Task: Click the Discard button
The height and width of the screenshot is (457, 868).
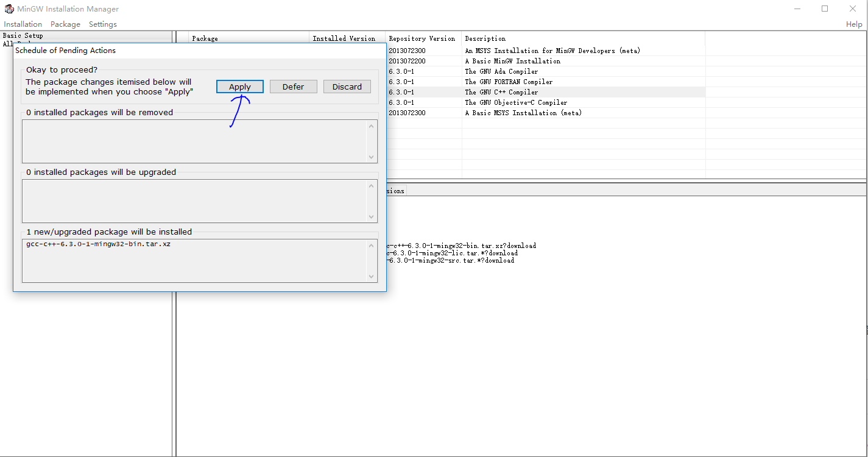Action: [x=347, y=87]
